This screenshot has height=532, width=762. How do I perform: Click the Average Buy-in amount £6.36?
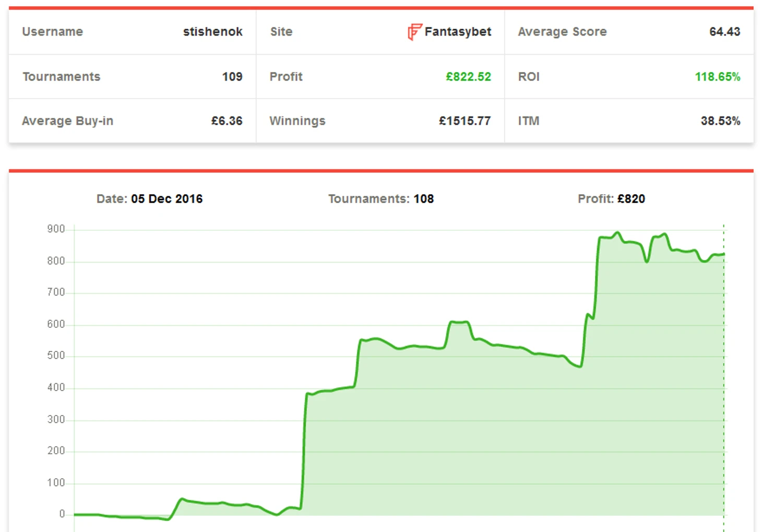pos(227,121)
